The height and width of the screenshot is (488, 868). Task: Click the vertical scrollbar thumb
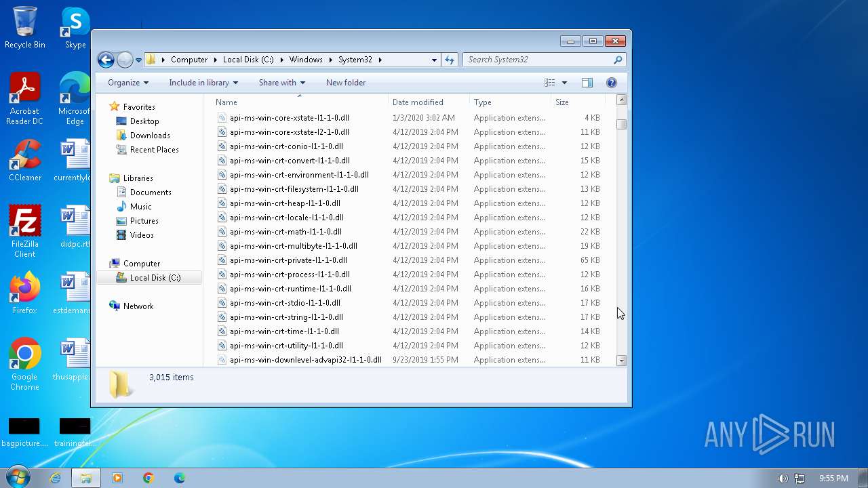click(x=621, y=124)
